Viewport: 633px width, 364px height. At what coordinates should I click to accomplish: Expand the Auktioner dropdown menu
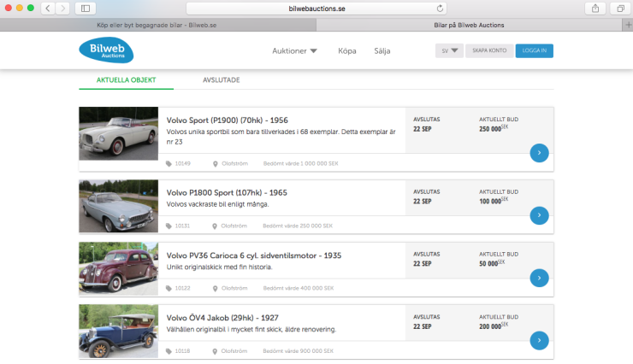[295, 50]
